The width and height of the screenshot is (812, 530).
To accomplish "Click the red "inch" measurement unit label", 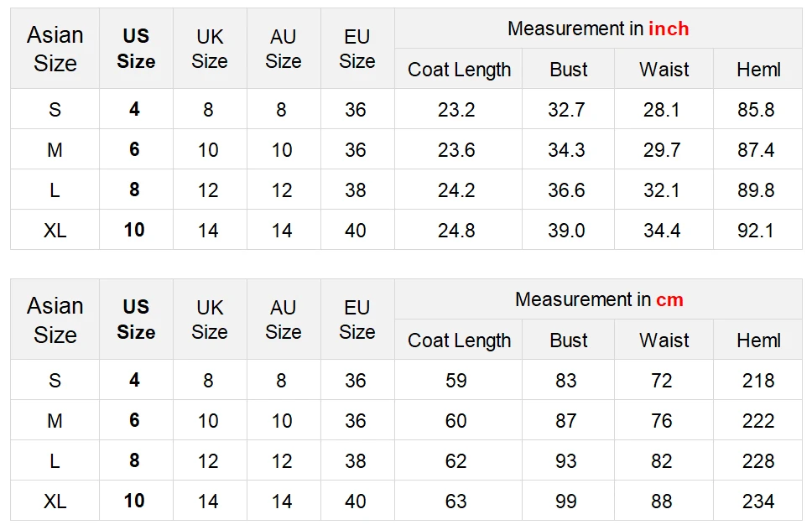I will tap(669, 29).
